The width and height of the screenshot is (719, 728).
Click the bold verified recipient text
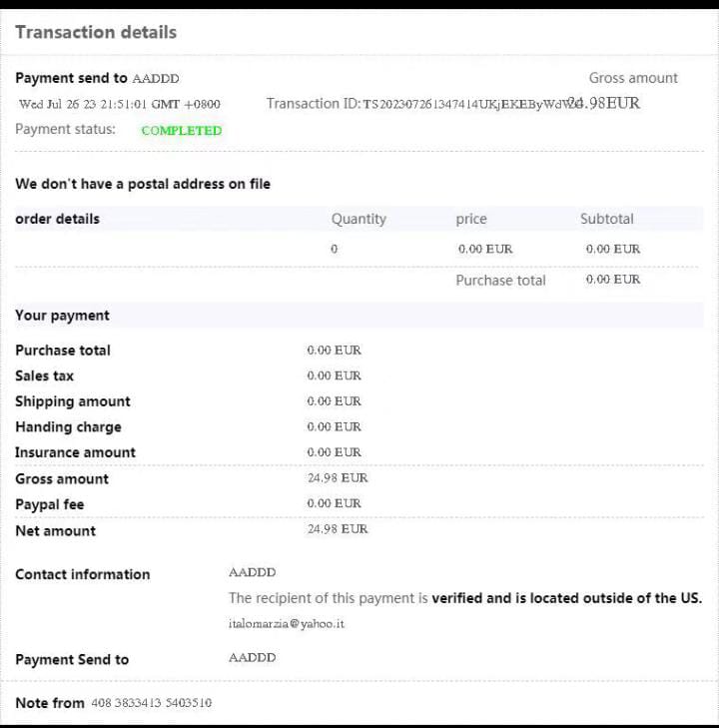566,598
